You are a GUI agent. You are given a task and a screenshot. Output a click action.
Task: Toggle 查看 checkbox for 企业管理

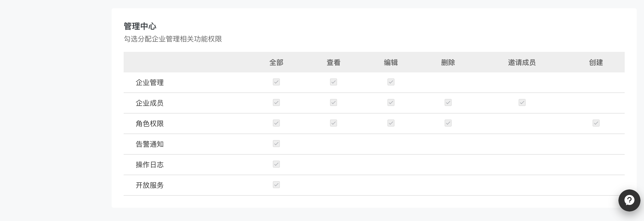(333, 82)
